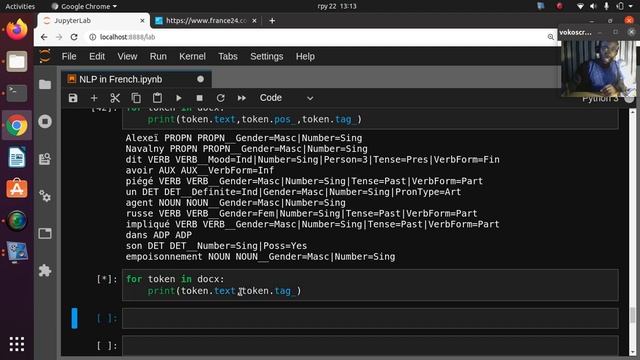Open the extension manager puzzle icon
This screenshot has width=640, height=360.
[x=45, y=270]
